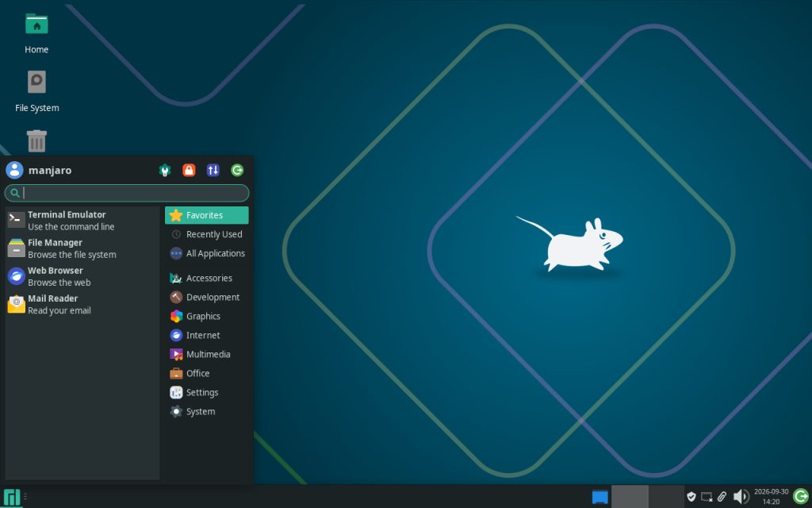812x508 pixels.
Task: Click the panel handle dots beside the menu button
Action: (x=25, y=497)
